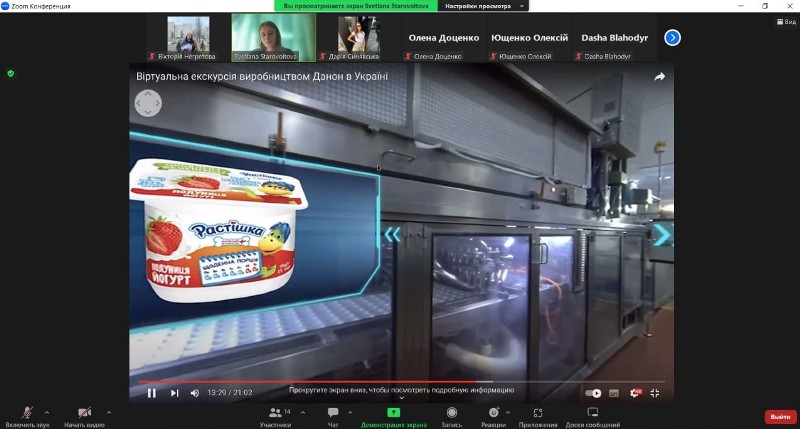The image size is (800, 429).
Task: Click the 13:20 / 21:02 time display
Action: click(x=230, y=393)
